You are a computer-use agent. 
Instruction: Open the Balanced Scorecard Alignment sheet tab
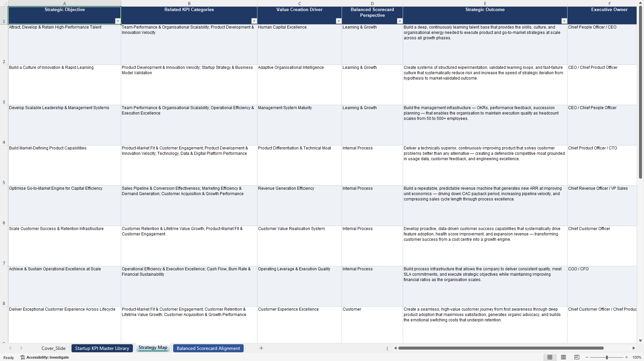pyautogui.click(x=208, y=348)
